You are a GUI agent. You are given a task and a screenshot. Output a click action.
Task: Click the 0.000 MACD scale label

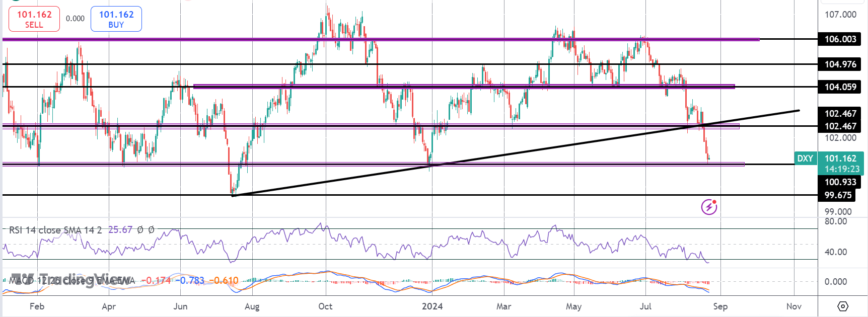[x=835, y=282]
